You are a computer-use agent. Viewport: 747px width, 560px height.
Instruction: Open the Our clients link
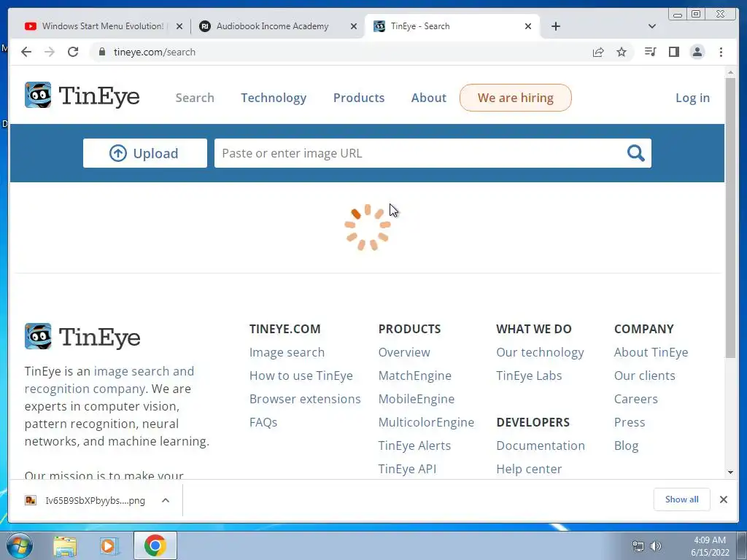(x=645, y=376)
